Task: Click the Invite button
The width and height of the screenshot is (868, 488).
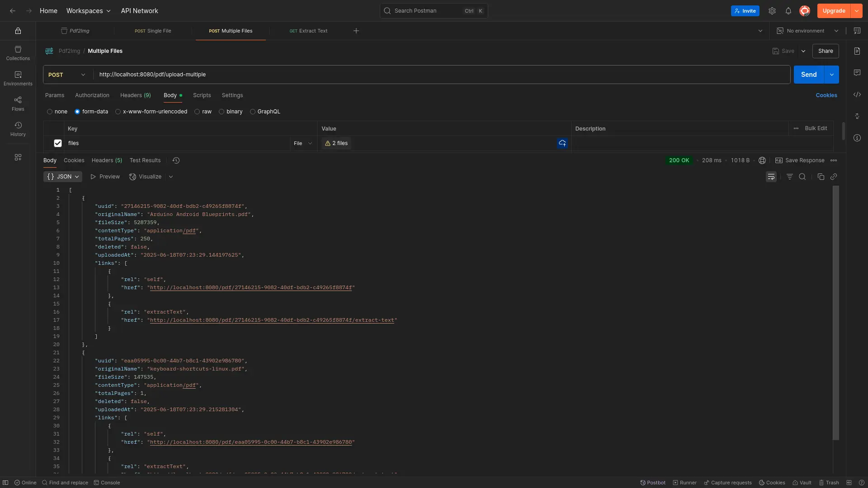Action: 745,11
